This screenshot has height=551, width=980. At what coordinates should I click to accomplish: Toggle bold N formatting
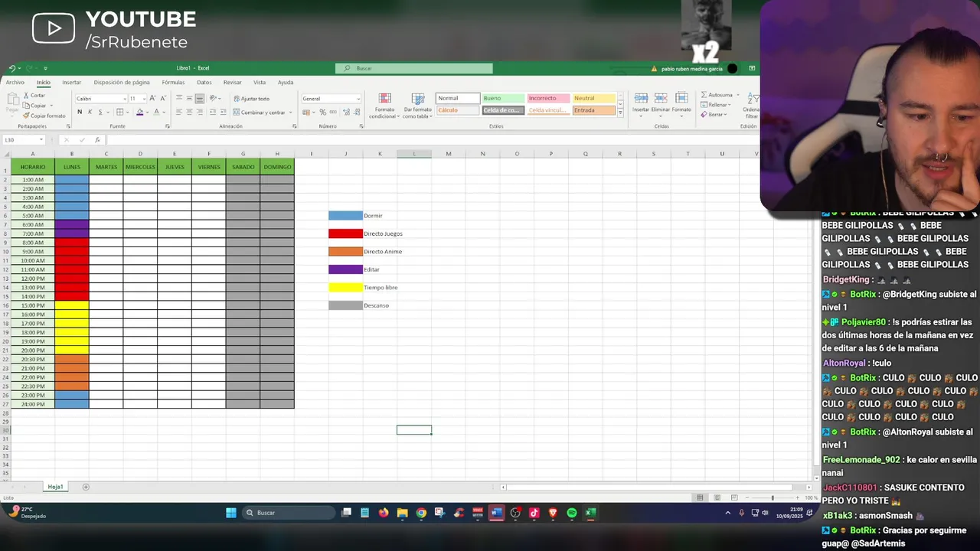(x=79, y=112)
